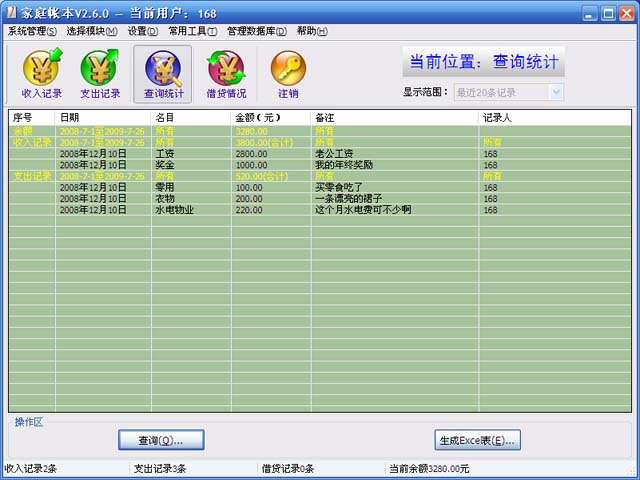The width and height of the screenshot is (640, 480).
Task: Select the 衣物 row item
Action: pos(164,199)
